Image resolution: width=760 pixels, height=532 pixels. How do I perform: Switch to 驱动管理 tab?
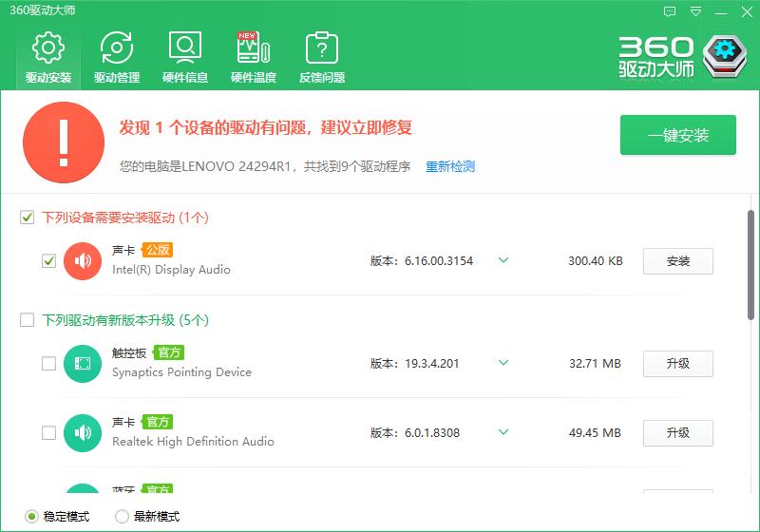pyautogui.click(x=117, y=57)
